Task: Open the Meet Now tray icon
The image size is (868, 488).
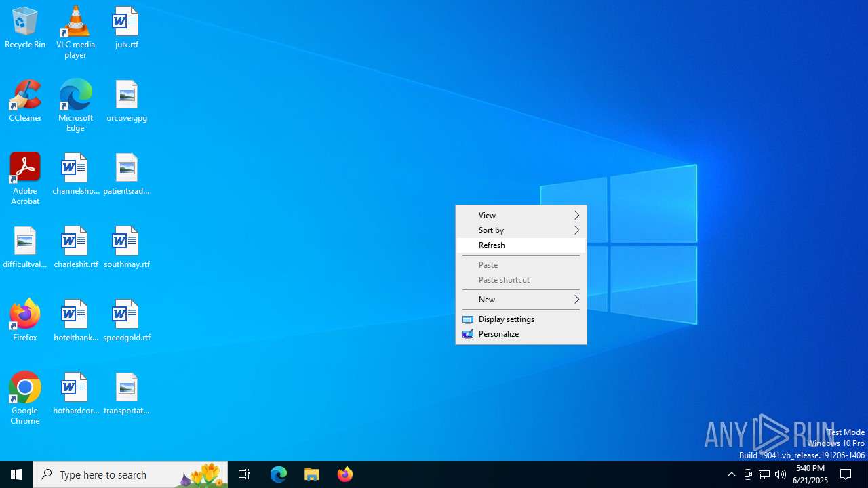Action: point(748,474)
